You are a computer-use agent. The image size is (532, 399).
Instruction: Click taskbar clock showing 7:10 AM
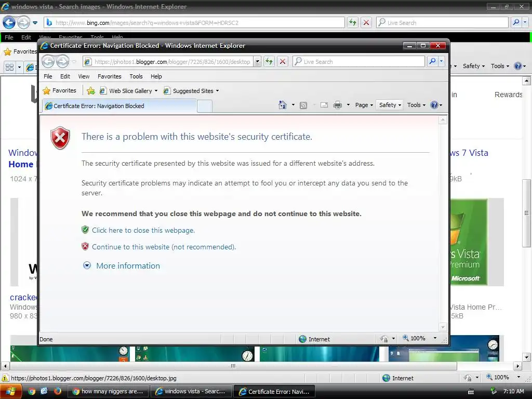(x=513, y=391)
